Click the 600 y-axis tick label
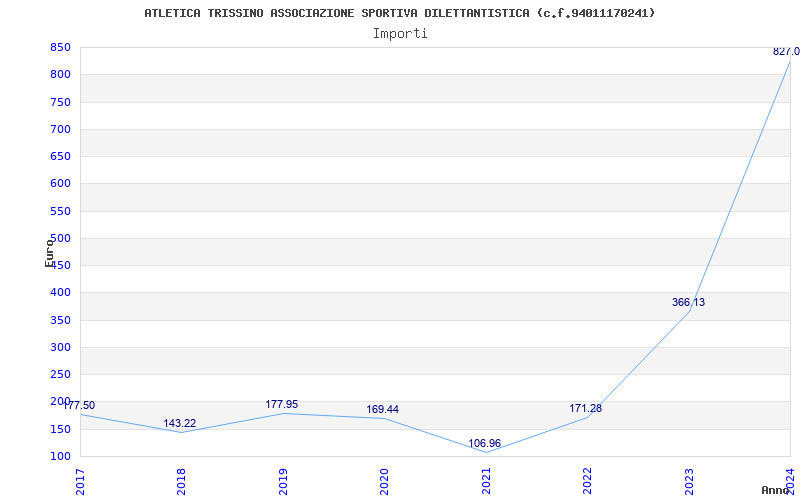The width and height of the screenshot is (800, 500). [60, 184]
